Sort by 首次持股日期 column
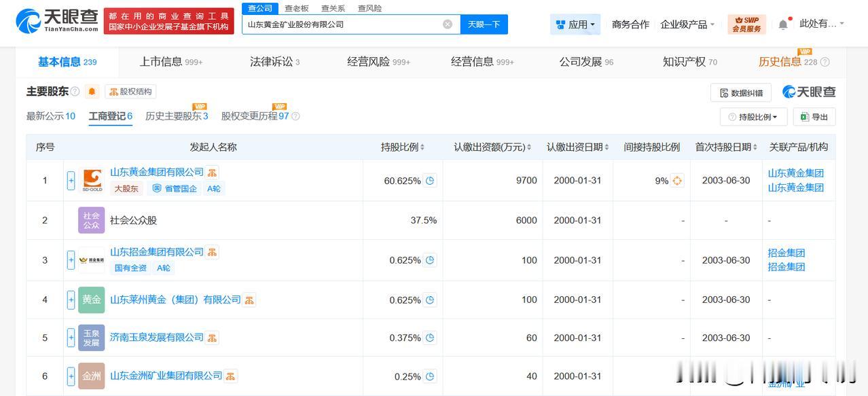868x396 pixels. click(x=755, y=147)
